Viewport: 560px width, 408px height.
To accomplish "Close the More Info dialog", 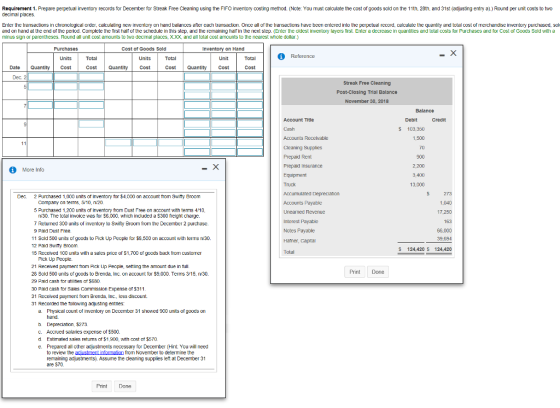I will point(216,167).
